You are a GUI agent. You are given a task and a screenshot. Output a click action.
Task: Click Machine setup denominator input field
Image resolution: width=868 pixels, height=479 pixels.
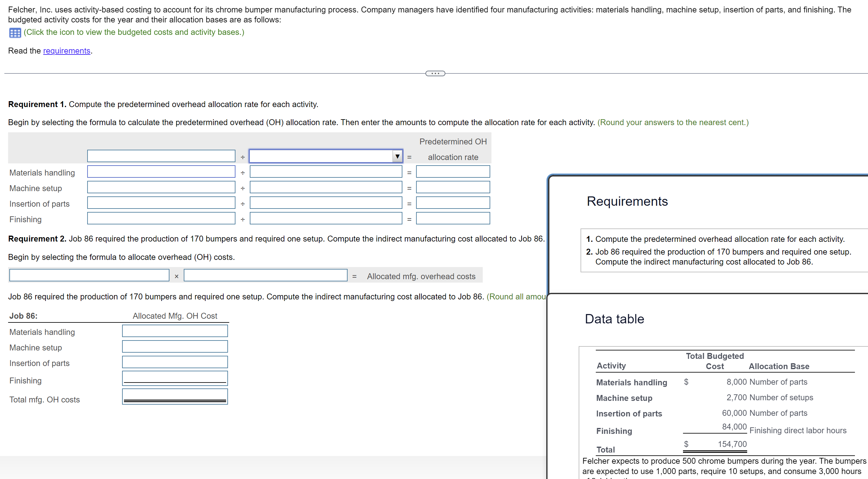coord(325,187)
